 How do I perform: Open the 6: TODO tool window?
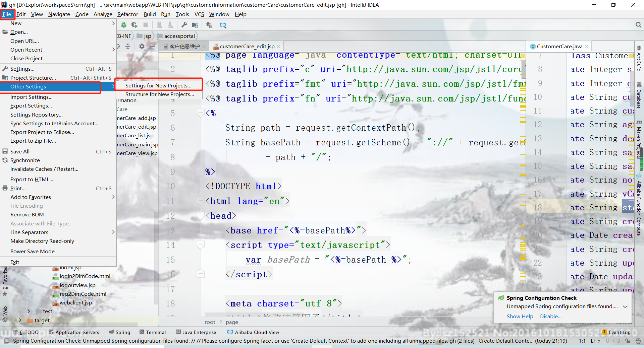26,332
